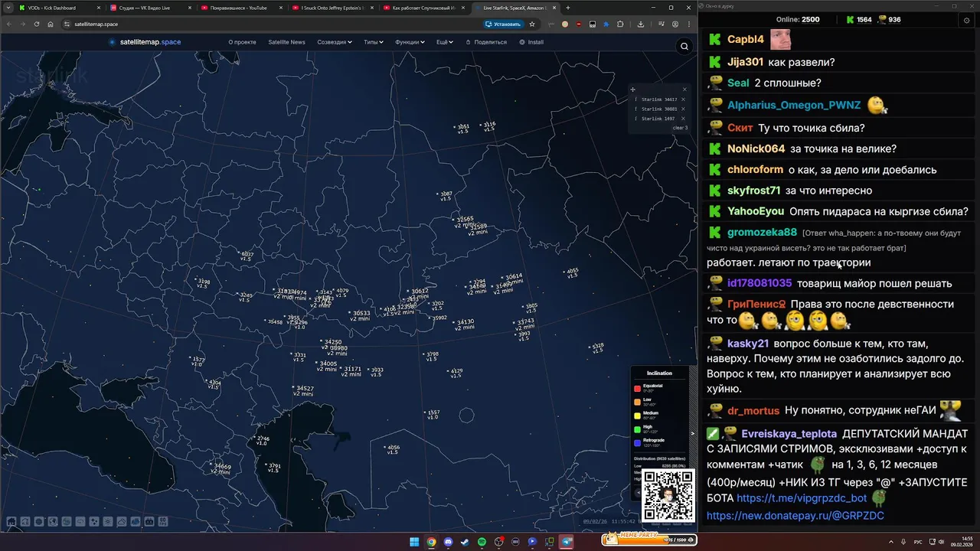Toggle the stars icon in the bottom toolbar
This screenshot has height=551, width=980.
[94, 522]
